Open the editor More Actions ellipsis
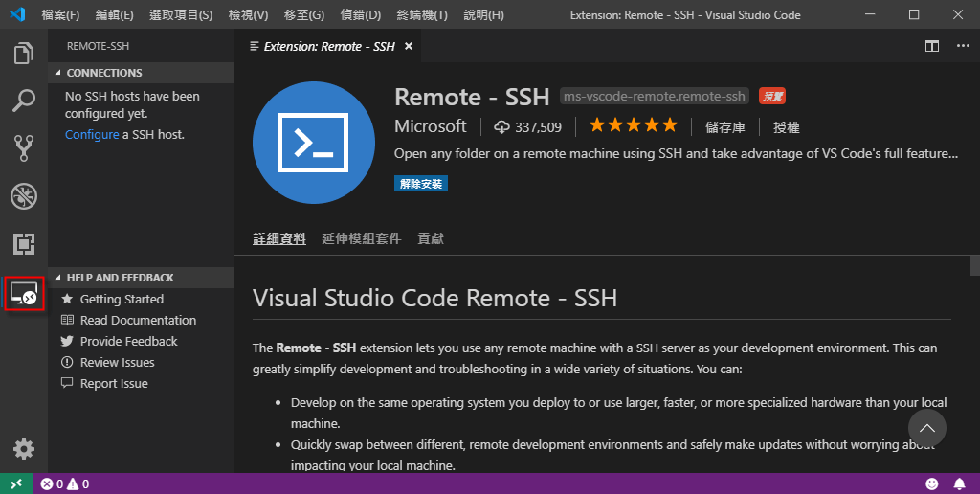The width and height of the screenshot is (980, 494). point(963,46)
